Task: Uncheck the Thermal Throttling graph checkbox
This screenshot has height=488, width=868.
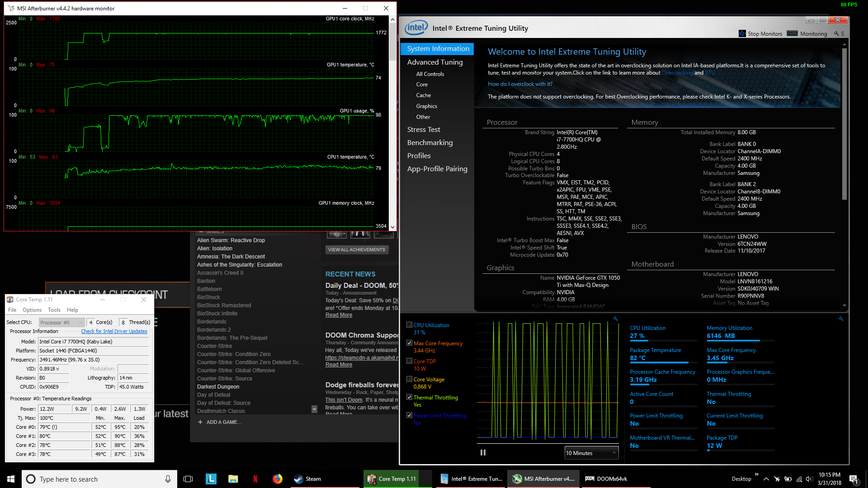Action: click(409, 397)
